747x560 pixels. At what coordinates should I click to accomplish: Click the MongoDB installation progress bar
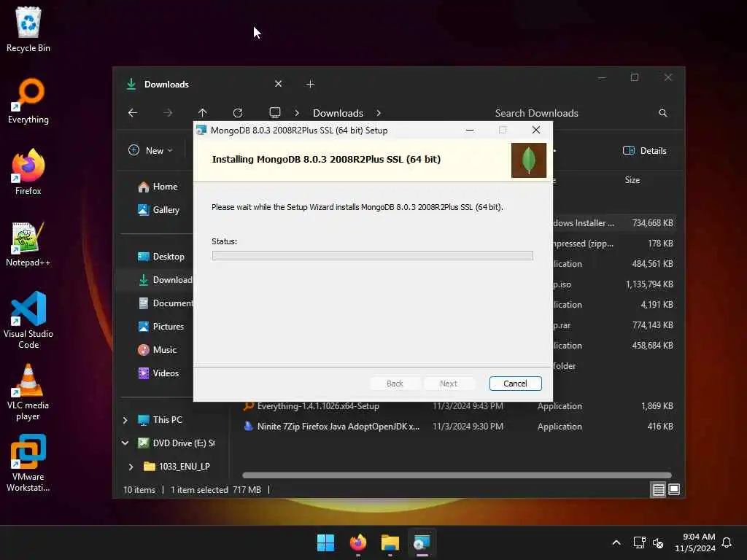point(373,256)
